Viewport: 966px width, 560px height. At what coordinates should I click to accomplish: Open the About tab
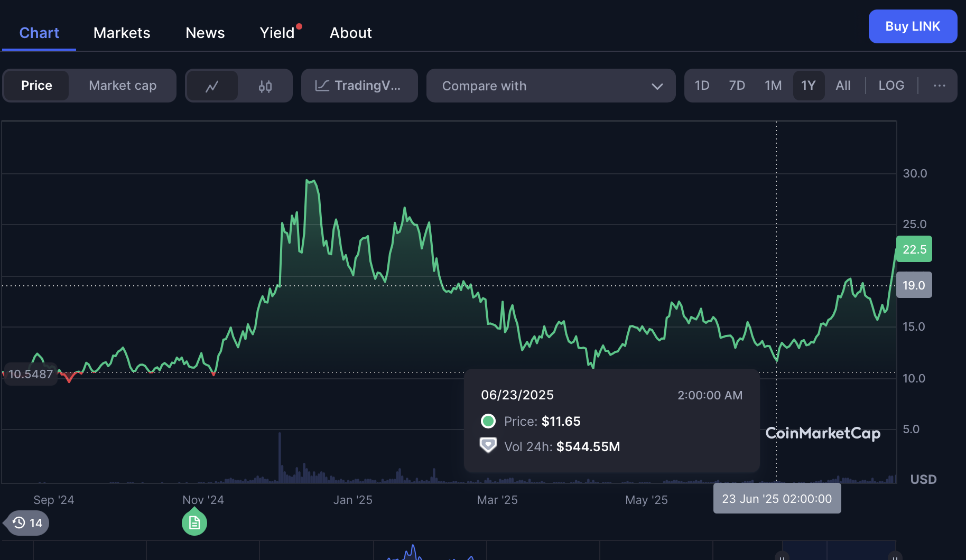[x=351, y=33]
